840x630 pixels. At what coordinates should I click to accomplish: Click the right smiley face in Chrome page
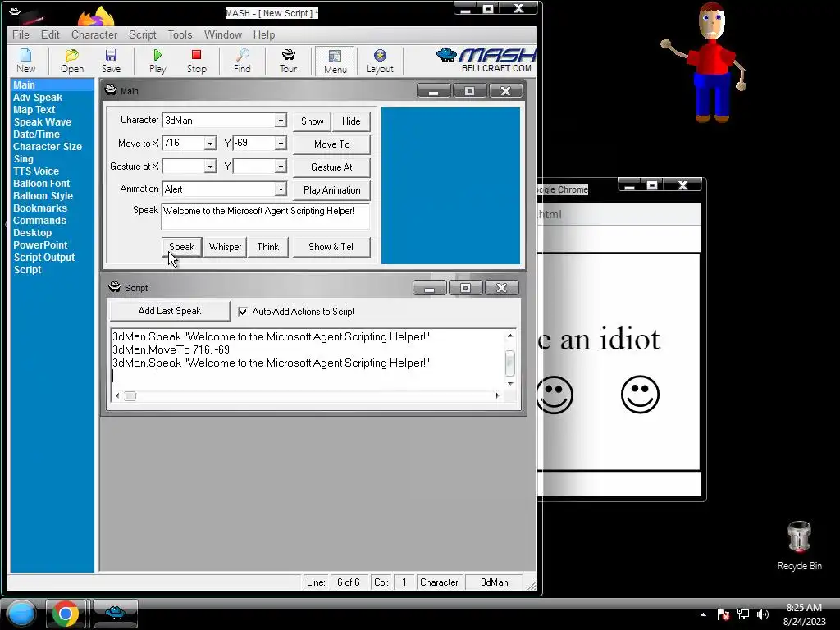click(640, 395)
